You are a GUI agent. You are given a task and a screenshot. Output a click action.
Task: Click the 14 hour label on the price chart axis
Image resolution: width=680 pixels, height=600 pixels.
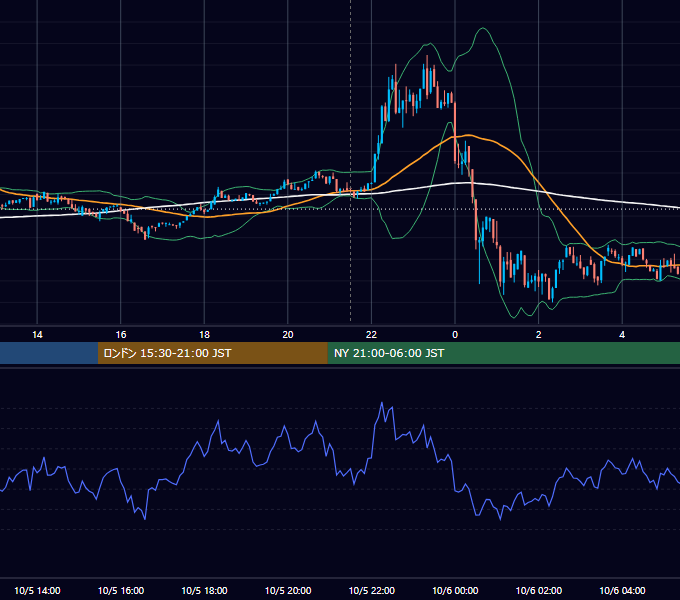[x=37, y=335]
